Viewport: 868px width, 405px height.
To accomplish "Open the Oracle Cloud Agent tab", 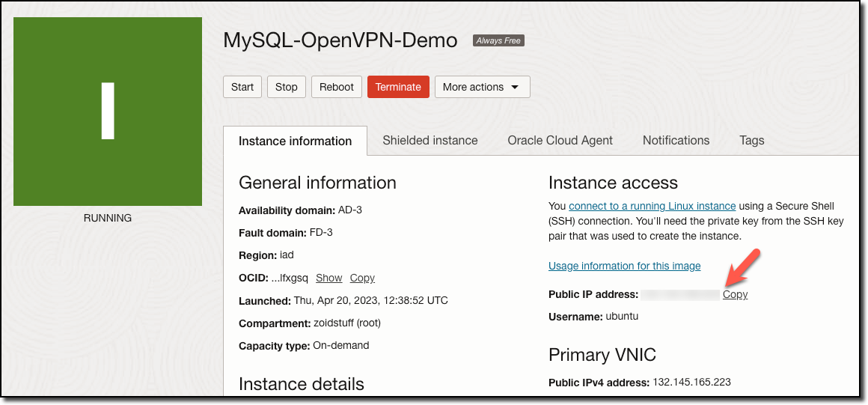I will pos(560,140).
